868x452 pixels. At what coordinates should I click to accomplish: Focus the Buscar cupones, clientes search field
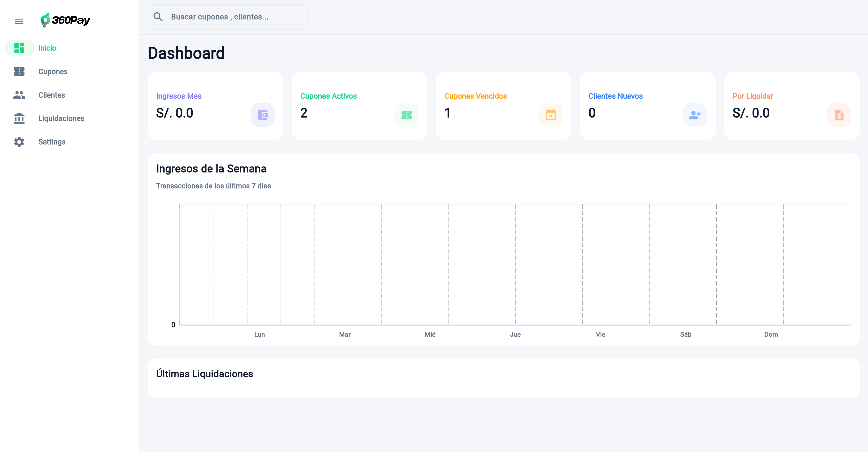pyautogui.click(x=233, y=17)
